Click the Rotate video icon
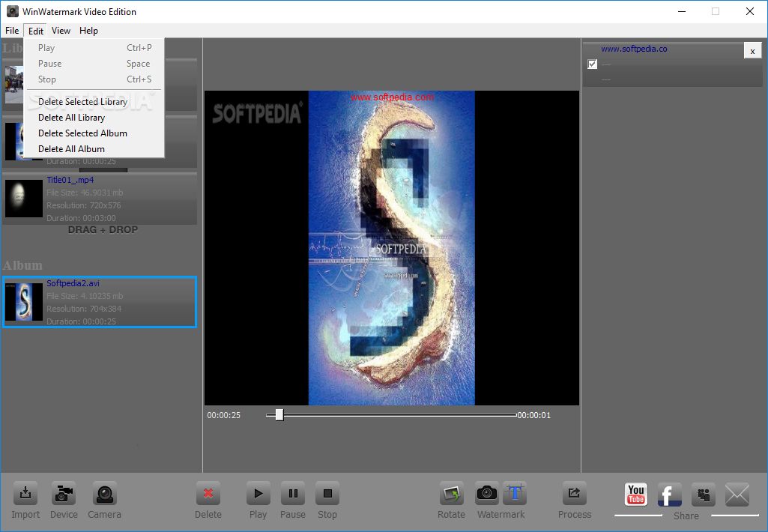Viewport: 768px width, 532px height. (x=451, y=494)
